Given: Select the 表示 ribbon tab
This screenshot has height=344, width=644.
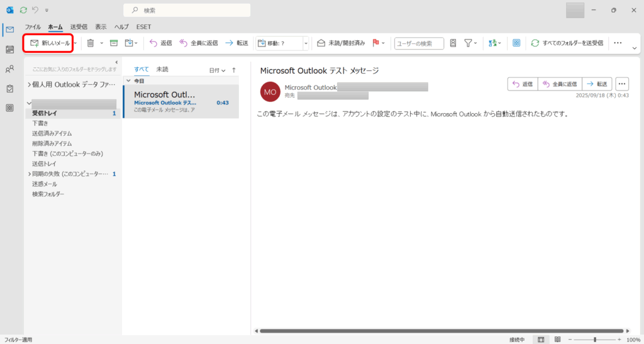Looking at the screenshot, I should pyautogui.click(x=101, y=27).
